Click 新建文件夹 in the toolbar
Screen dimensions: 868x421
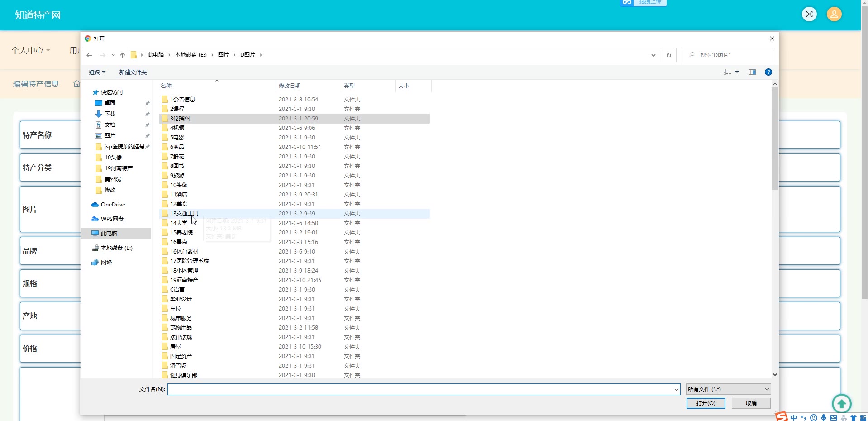point(133,72)
